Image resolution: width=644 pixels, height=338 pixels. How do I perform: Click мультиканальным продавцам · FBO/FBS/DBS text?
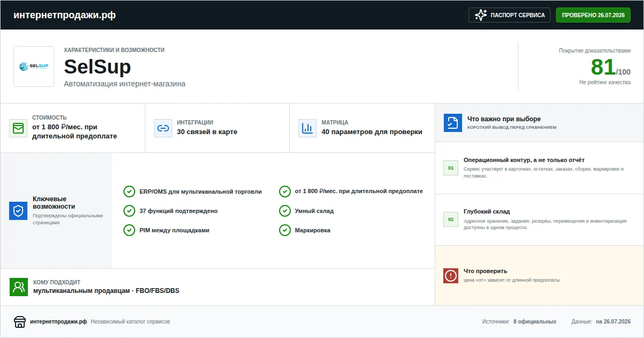[106, 291]
